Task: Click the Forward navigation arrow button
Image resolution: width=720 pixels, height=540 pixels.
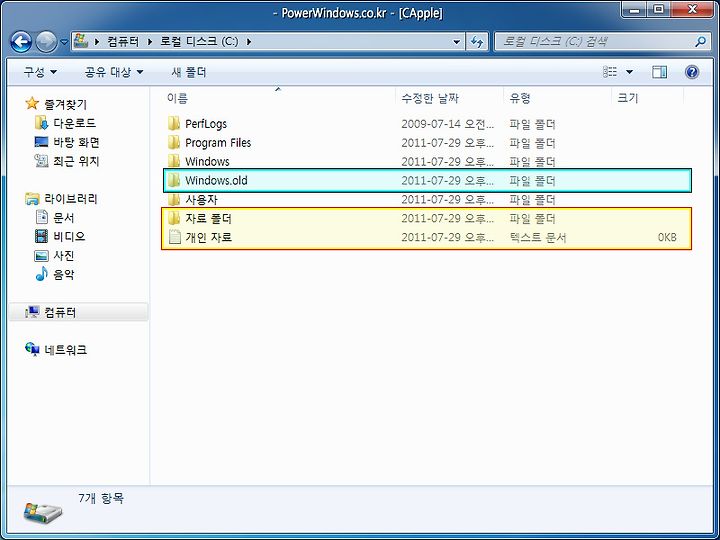Action: coord(46,42)
